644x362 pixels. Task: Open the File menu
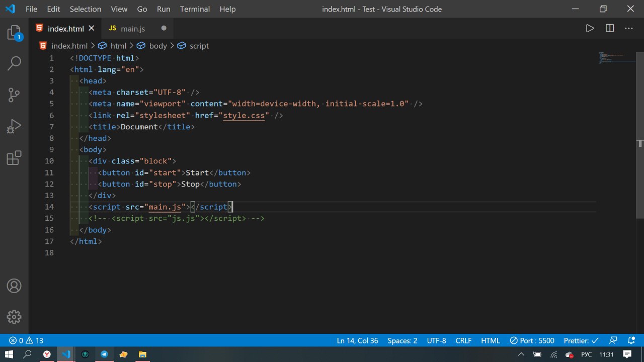(31, 9)
